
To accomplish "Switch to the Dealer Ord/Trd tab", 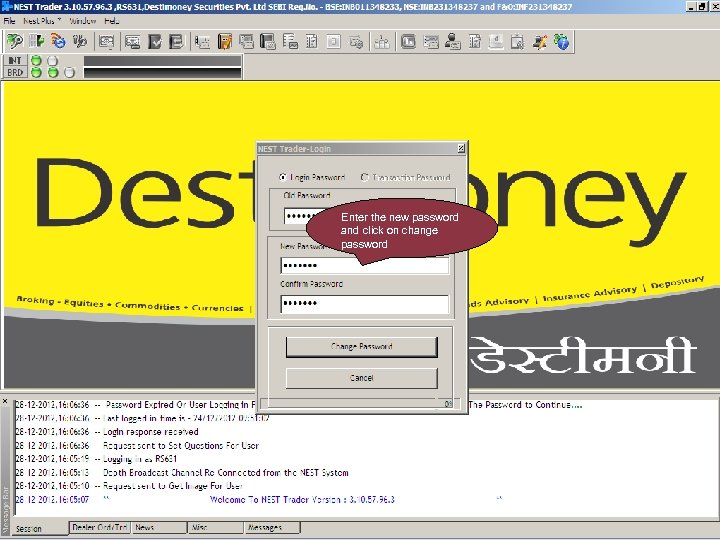I will [x=100, y=528].
